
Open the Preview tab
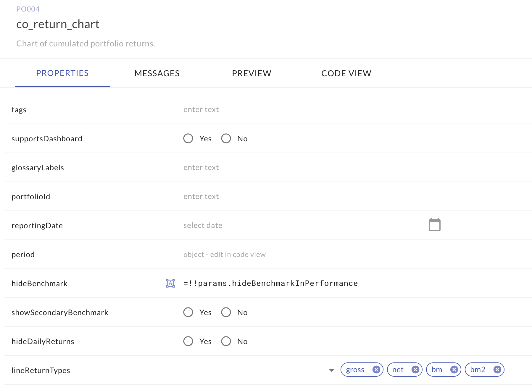pos(252,73)
